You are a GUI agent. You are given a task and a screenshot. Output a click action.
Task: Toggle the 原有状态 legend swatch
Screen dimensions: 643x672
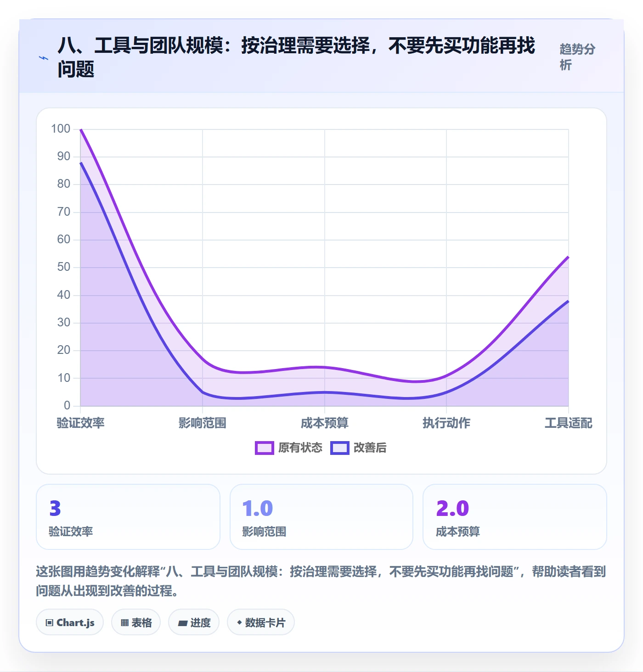click(x=265, y=448)
